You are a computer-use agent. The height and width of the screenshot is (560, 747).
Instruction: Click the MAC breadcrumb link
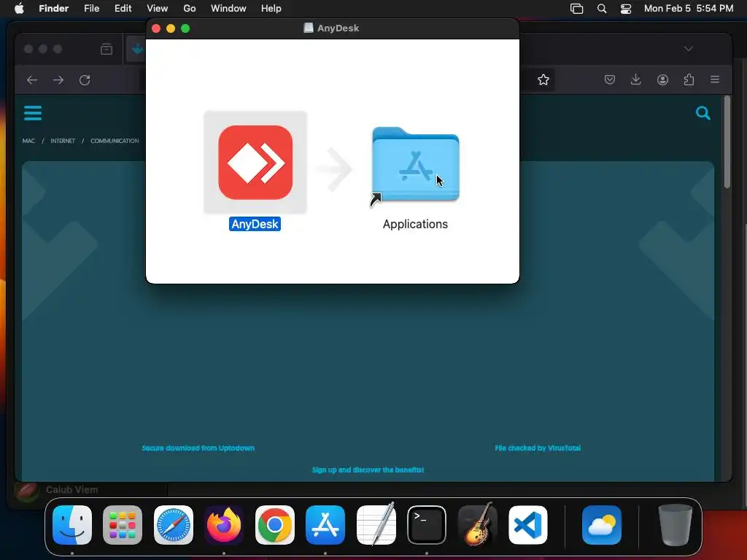point(28,141)
